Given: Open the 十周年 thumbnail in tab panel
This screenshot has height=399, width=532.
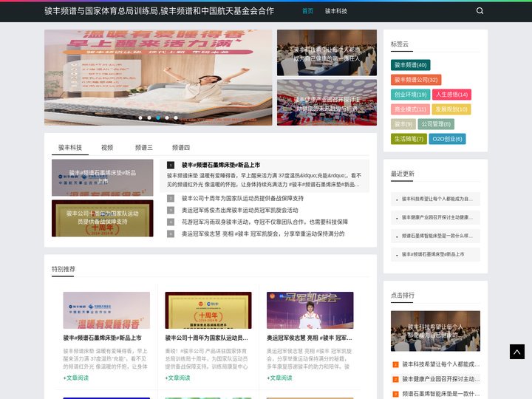Looking at the screenshot, I should (x=103, y=218).
